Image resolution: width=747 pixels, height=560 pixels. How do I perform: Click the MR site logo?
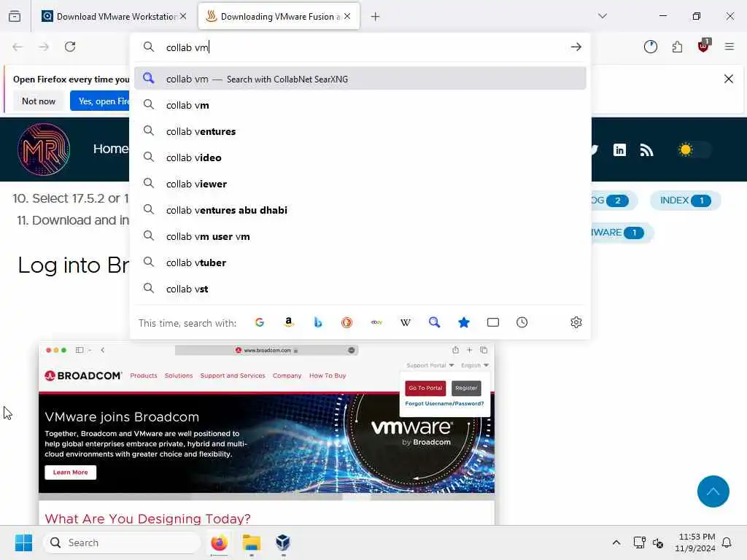click(x=44, y=149)
